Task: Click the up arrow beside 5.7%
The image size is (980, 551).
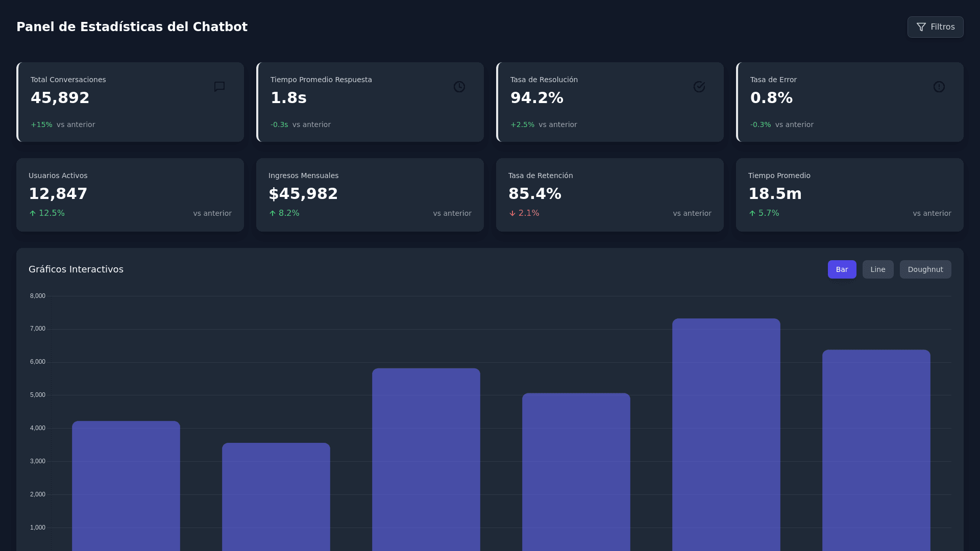Action: point(752,213)
